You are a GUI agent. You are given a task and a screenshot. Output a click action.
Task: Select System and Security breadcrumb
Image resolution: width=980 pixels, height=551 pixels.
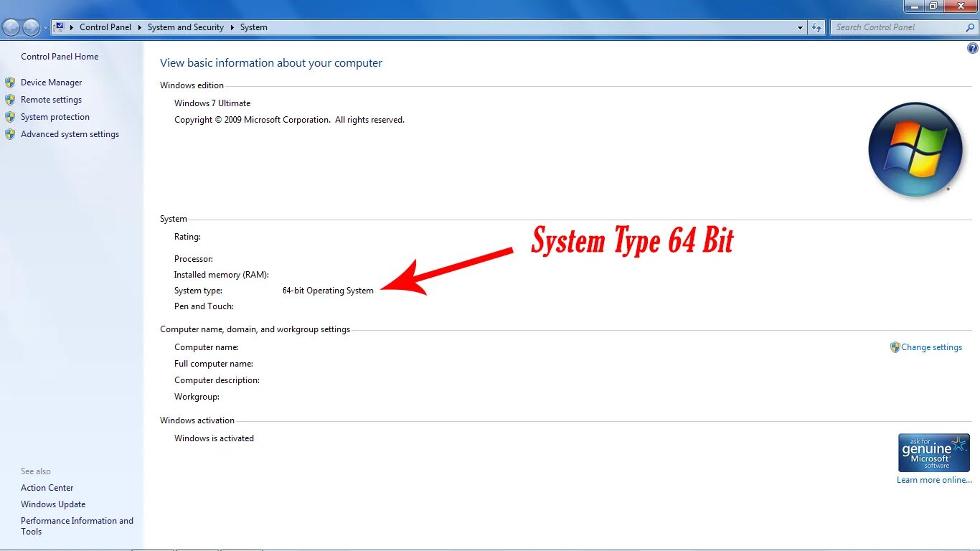point(186,27)
